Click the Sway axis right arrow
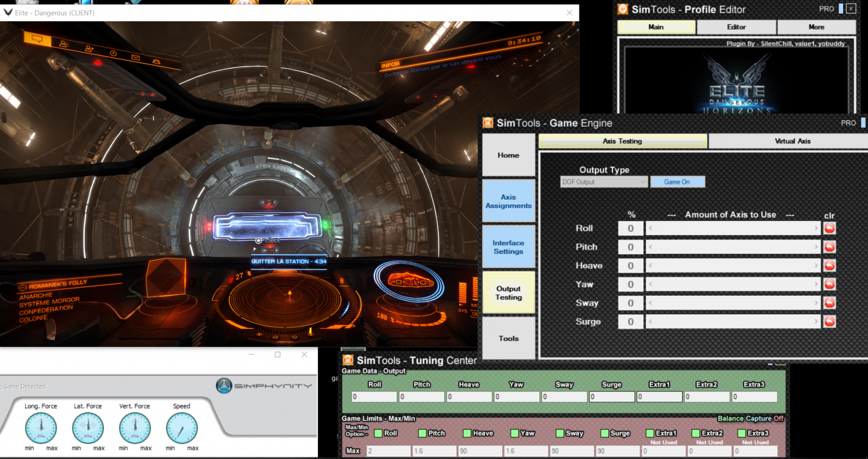Viewport: 868px width, 459px height. click(x=816, y=303)
